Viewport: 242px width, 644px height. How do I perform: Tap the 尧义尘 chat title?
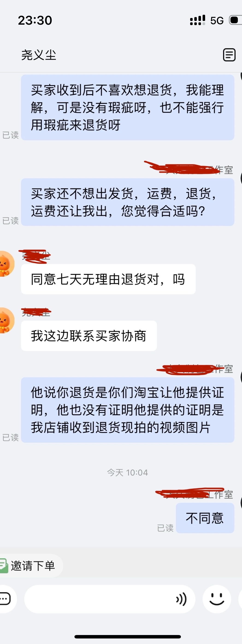pyautogui.click(x=39, y=55)
